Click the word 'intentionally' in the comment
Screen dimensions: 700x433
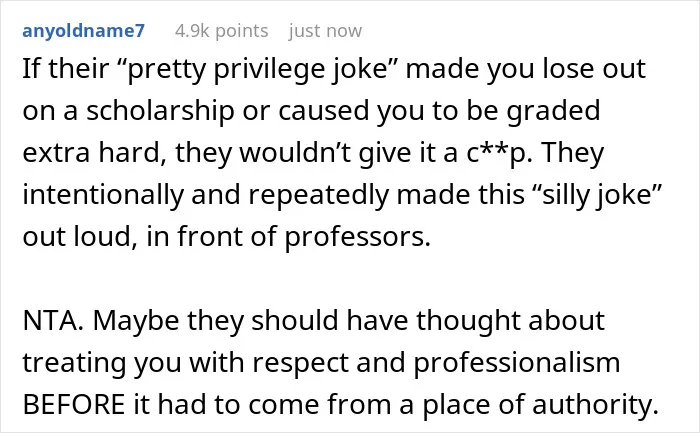tap(103, 195)
